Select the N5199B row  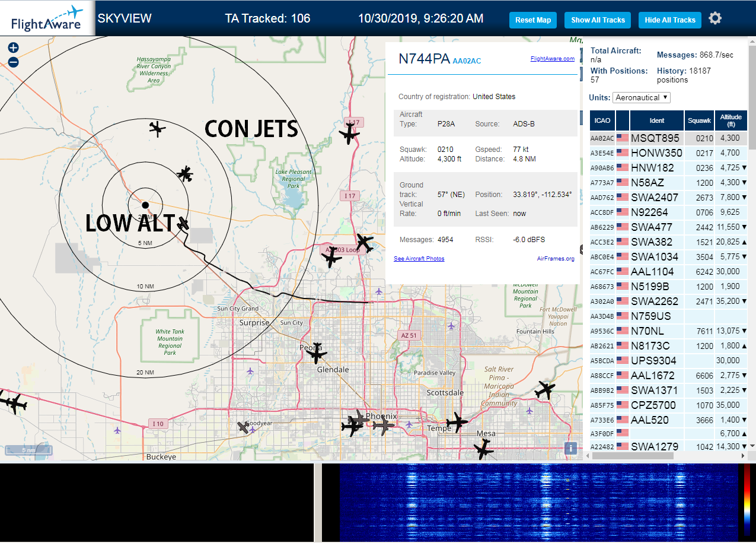coord(669,286)
